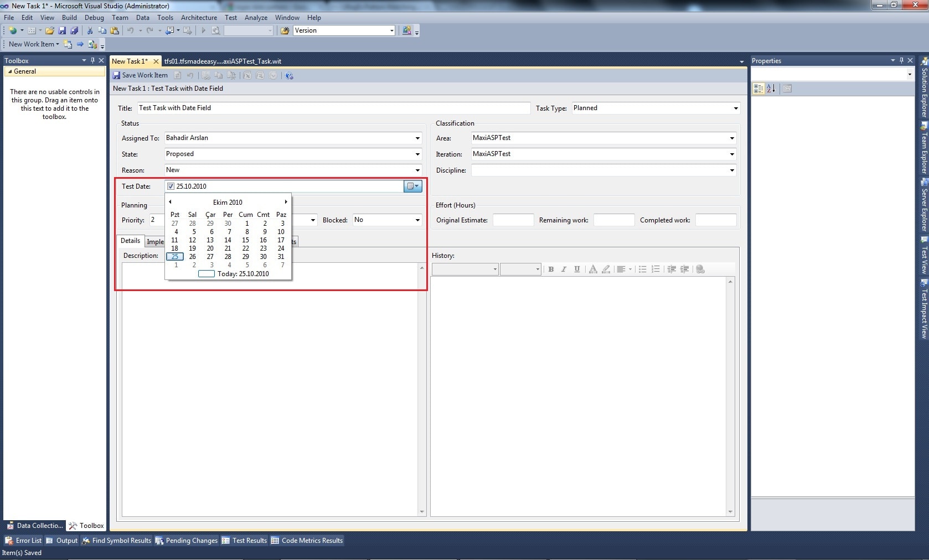Click the insert hyperlink icon in History toolbar
Screen dimensions: 929x560
coord(700,269)
